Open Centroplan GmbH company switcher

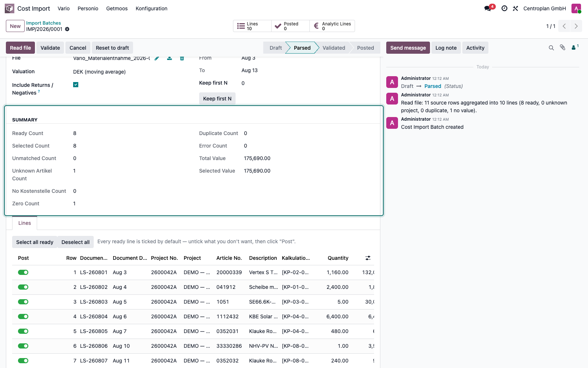545,8
